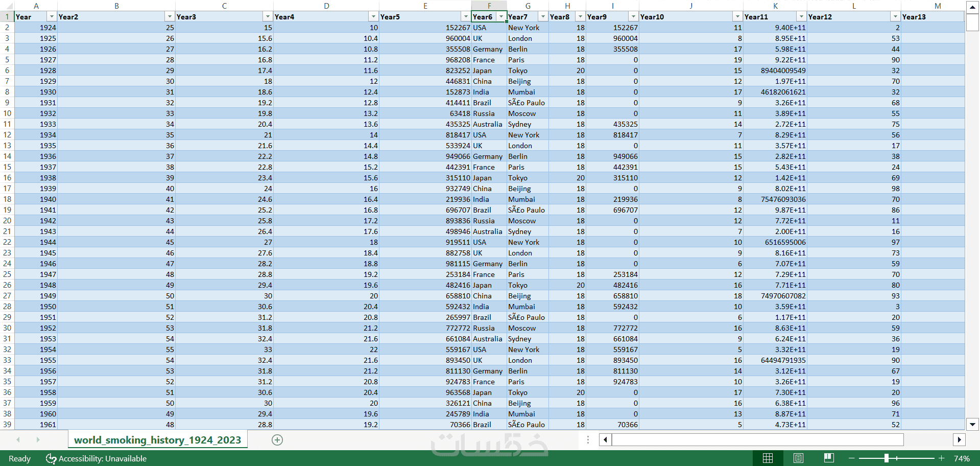The width and height of the screenshot is (980, 466).
Task: Select column A header
Action: click(36, 6)
